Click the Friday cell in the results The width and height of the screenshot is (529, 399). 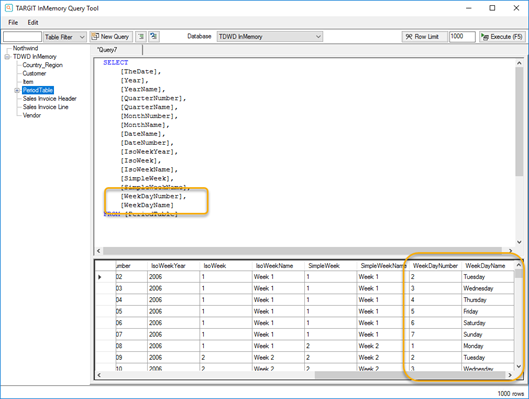pyautogui.click(x=488, y=311)
